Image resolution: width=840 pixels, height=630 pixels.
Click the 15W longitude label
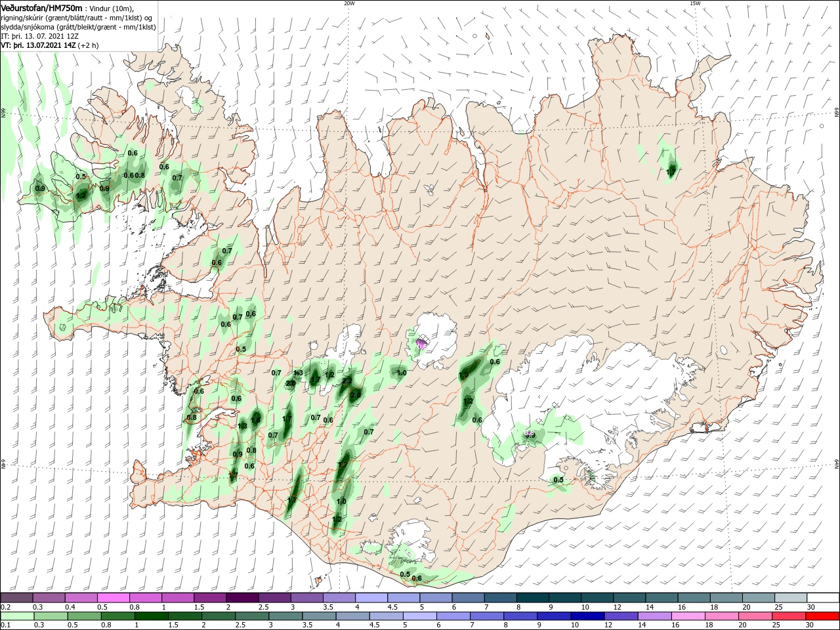point(695,3)
